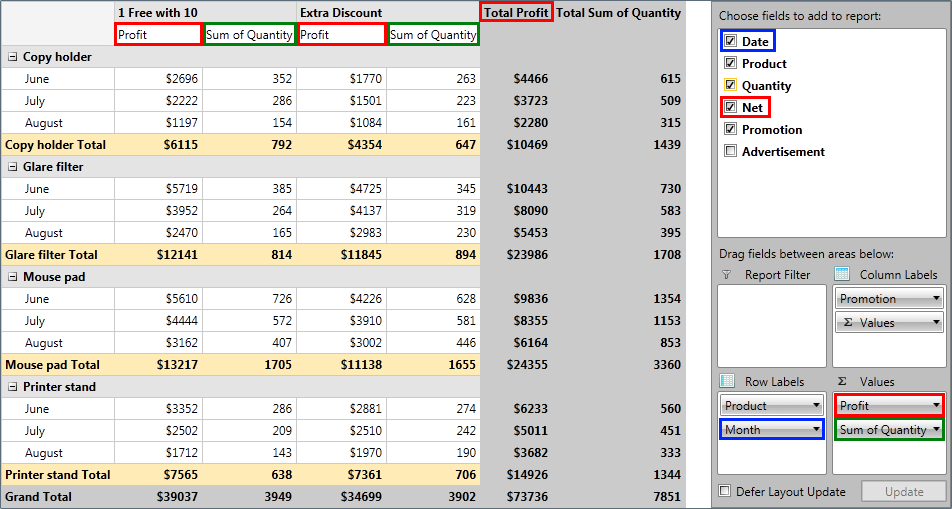The image size is (952, 509).
Task: Open the Promotion dropdown in Column Labels
Action: (x=936, y=299)
